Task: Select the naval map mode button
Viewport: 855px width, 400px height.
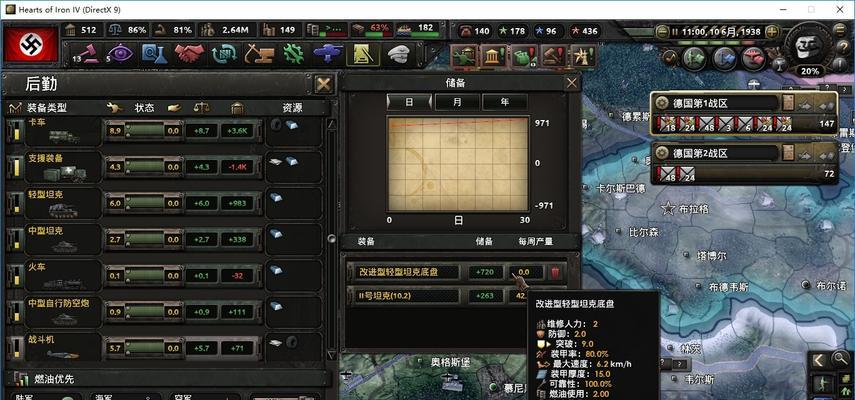Action: 724,56
